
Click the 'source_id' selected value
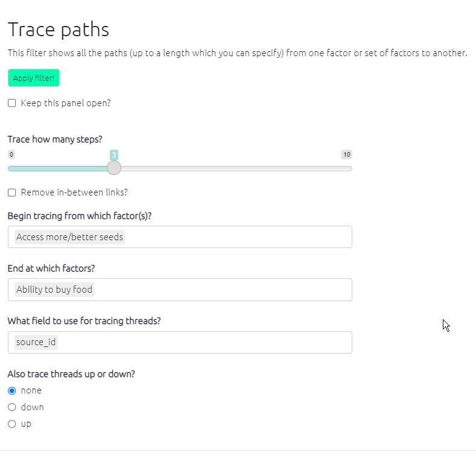point(36,342)
